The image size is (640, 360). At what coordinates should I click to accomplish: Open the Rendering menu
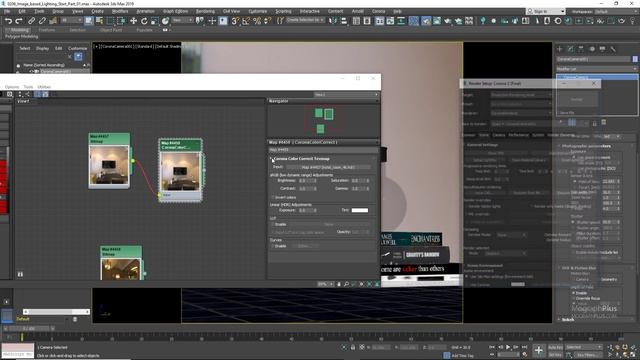click(x=205, y=11)
